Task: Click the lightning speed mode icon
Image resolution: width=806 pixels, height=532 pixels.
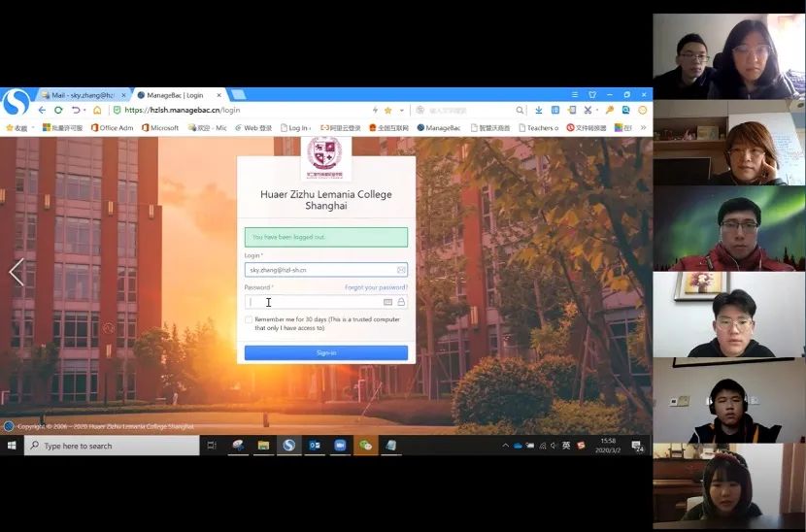Action: (x=375, y=110)
